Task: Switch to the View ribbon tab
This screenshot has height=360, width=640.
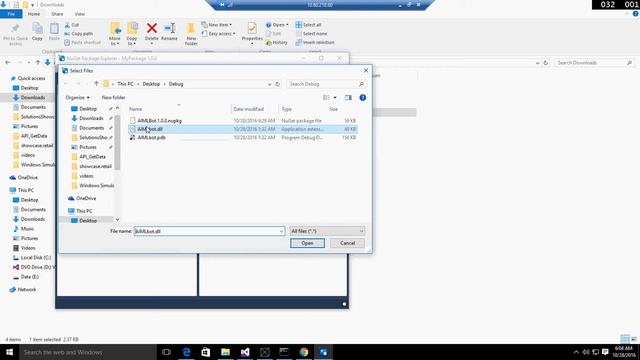Action: (x=80, y=14)
